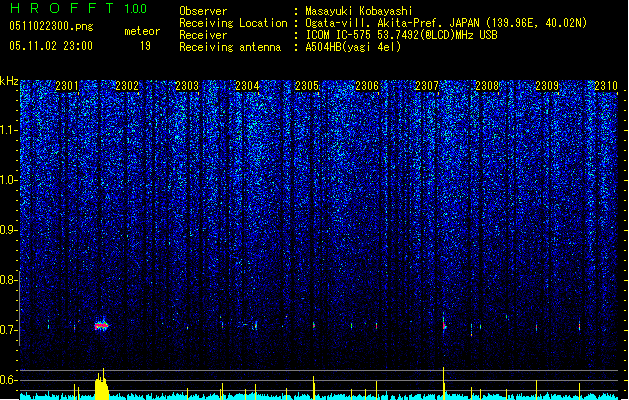Click the 'meteor' label
The height and width of the screenshot is (400, 629).
[x=142, y=31]
